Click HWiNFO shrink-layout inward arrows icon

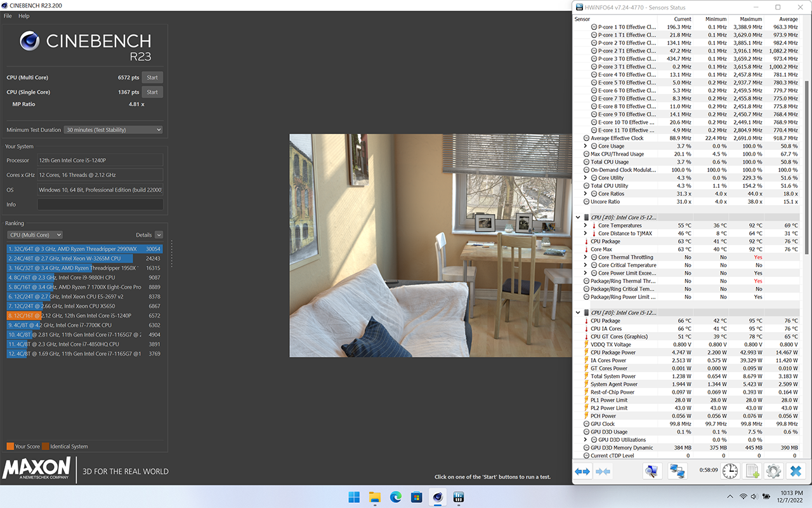[x=603, y=471]
